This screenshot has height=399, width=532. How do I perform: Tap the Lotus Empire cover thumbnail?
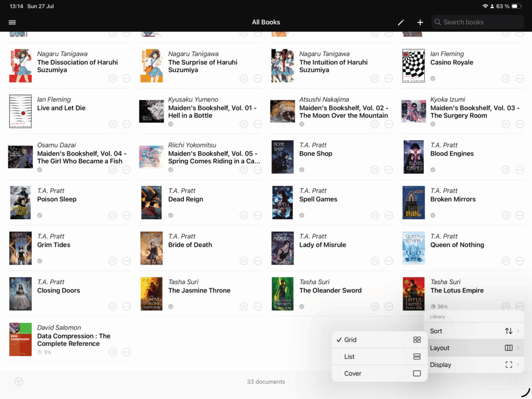pyautogui.click(x=414, y=294)
